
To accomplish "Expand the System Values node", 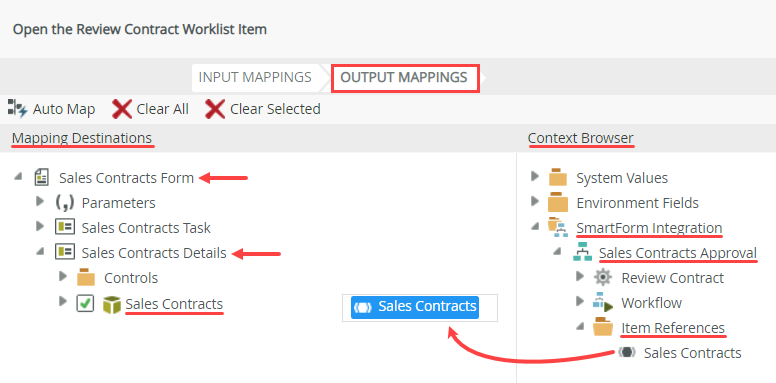I will point(534,176).
